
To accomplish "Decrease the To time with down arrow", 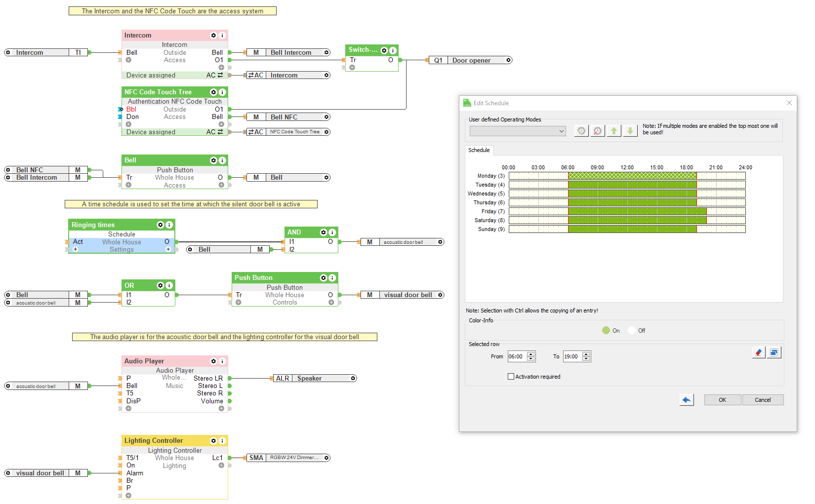I will tap(586, 359).
